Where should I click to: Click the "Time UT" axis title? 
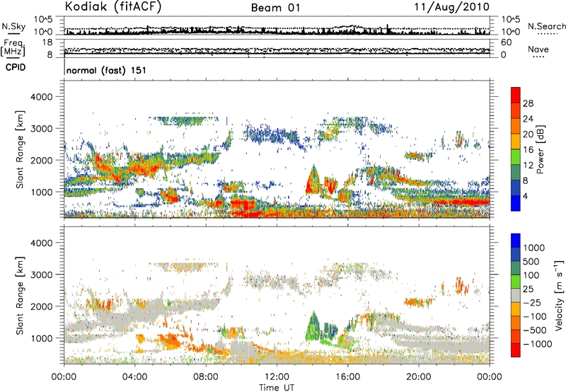click(277, 388)
